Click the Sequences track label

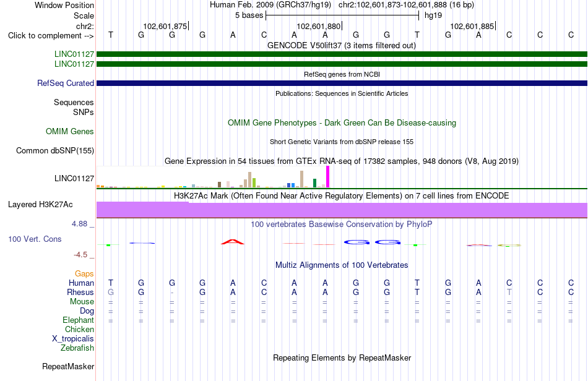tap(74, 102)
